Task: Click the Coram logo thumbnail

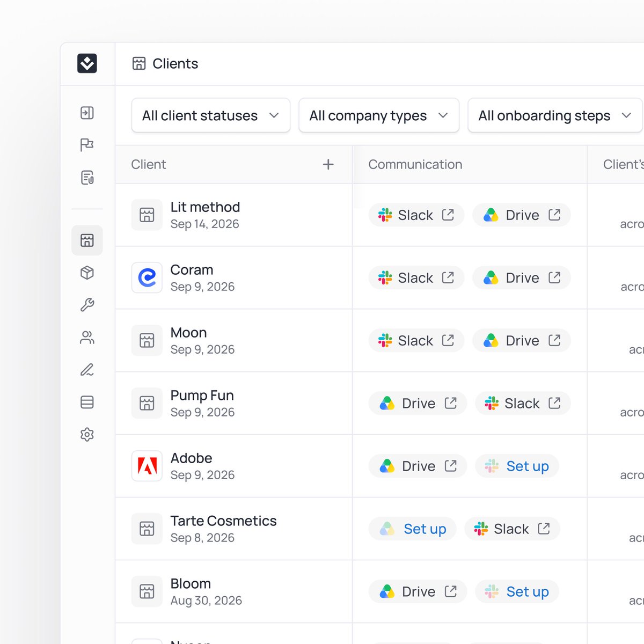Action: [147, 277]
